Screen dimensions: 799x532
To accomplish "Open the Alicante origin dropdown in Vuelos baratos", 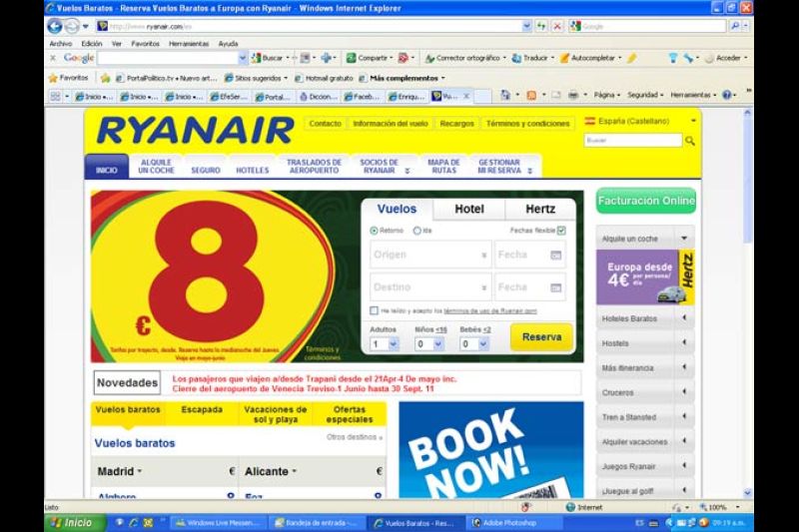I will point(271,472).
